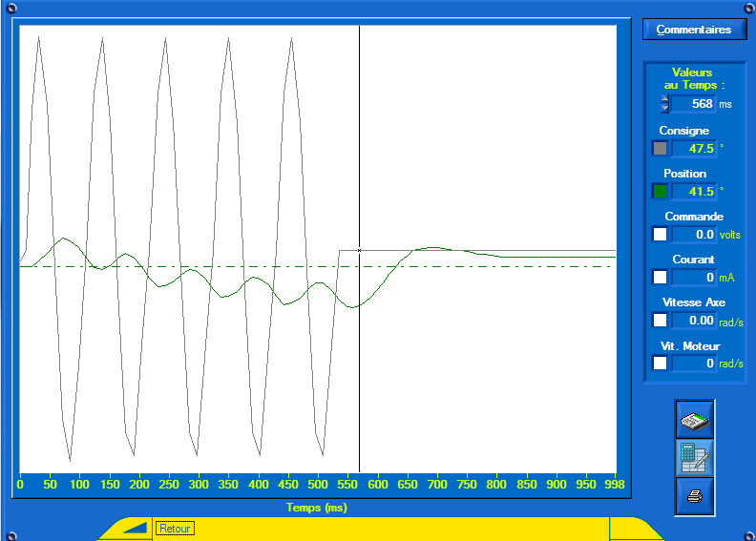Toggle the gray Consigne curve box
The height and width of the screenshot is (541, 756).
coord(660,148)
